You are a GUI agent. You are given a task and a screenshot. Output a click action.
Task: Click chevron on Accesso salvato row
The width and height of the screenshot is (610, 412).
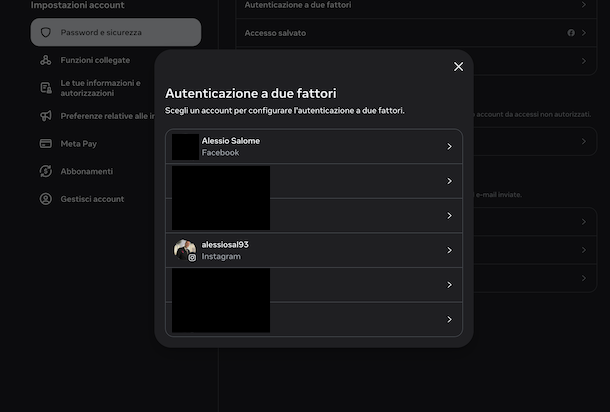click(584, 33)
